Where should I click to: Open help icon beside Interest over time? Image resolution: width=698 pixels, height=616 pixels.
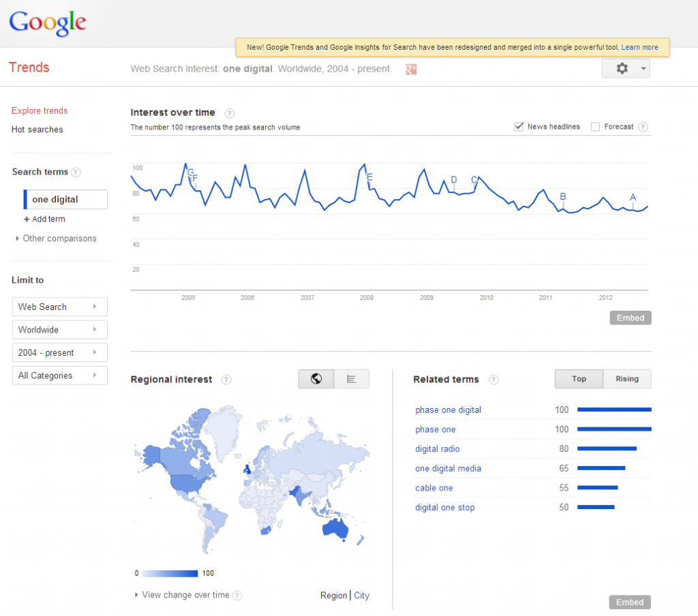230,113
